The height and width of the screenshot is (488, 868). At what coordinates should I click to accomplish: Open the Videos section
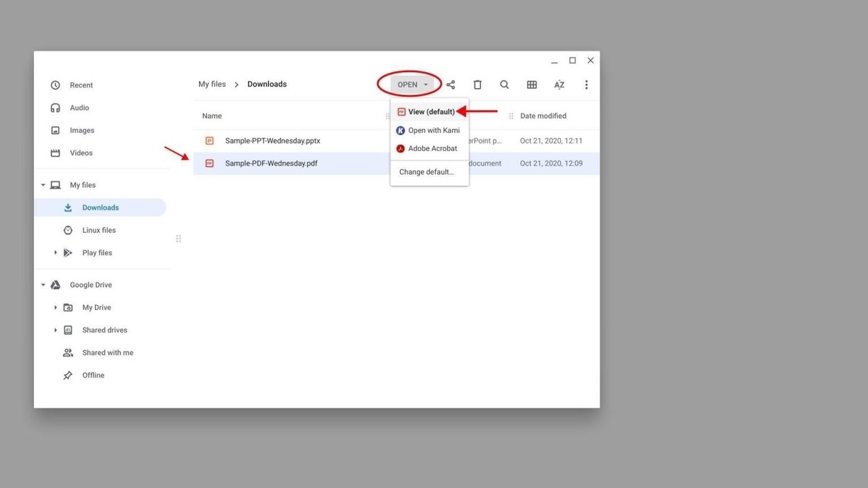80,153
